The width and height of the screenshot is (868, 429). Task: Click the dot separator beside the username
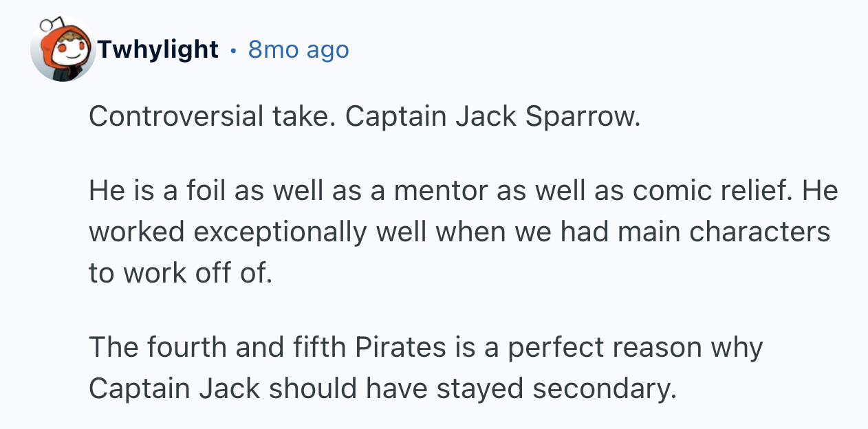point(234,49)
